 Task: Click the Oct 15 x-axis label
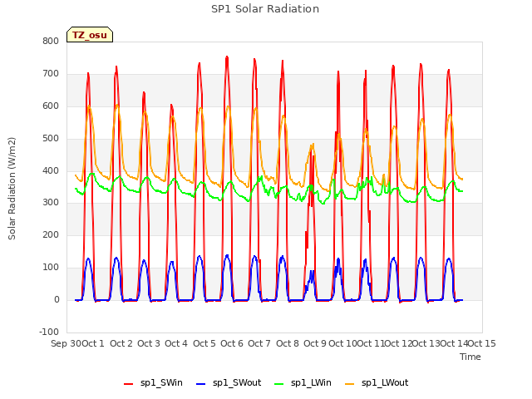pos(482,343)
